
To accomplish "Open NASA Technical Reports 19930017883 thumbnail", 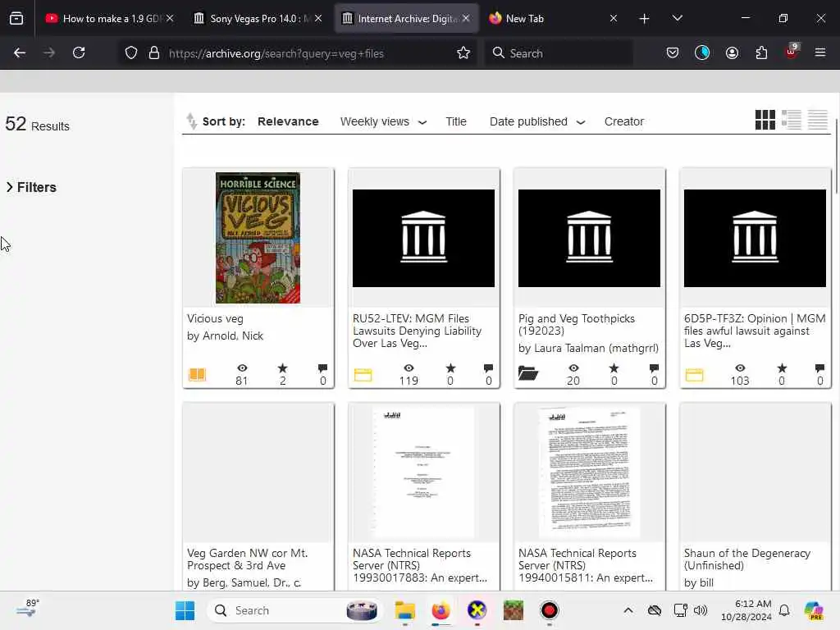I will (x=423, y=472).
